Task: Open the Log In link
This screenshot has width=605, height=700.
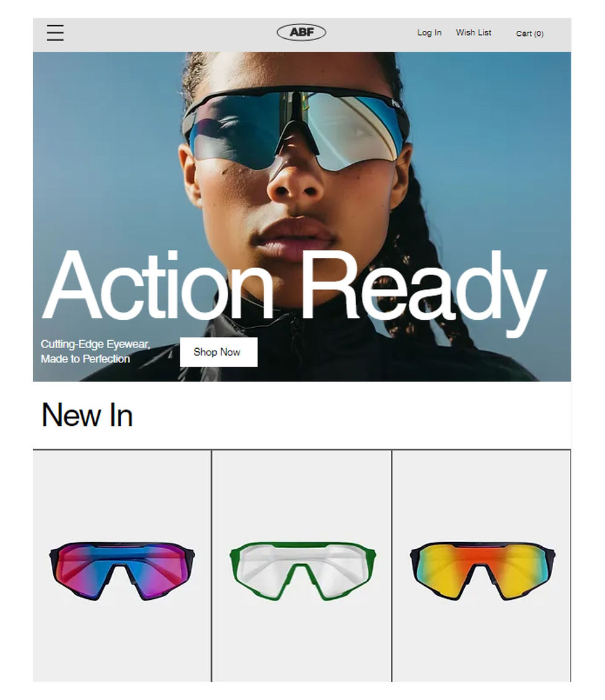Action: tap(429, 33)
